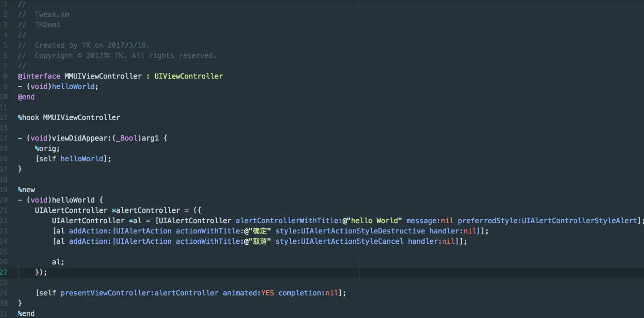Click the '_Bool' type
The image size is (644, 318).
pyautogui.click(x=127, y=138)
